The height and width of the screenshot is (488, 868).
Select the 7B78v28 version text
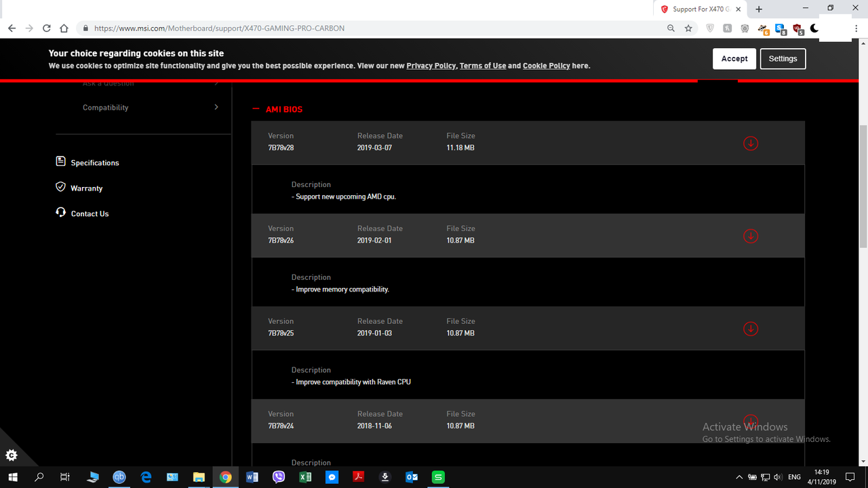[x=281, y=148]
